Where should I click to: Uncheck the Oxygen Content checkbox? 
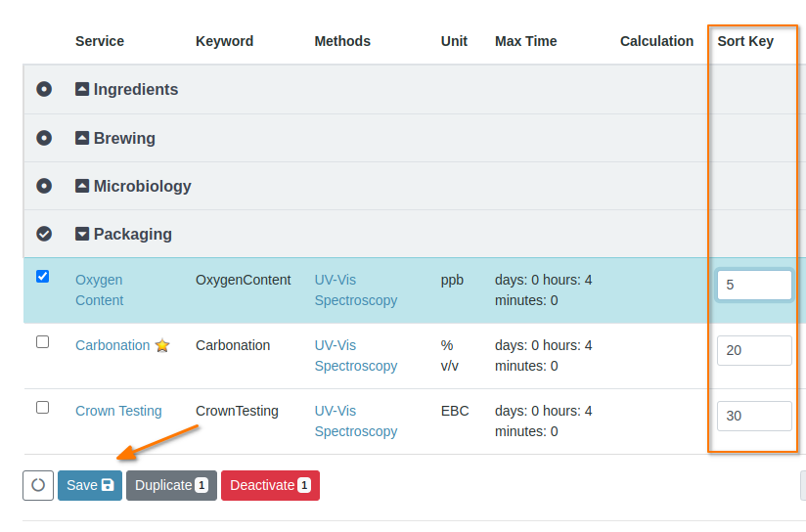42,277
